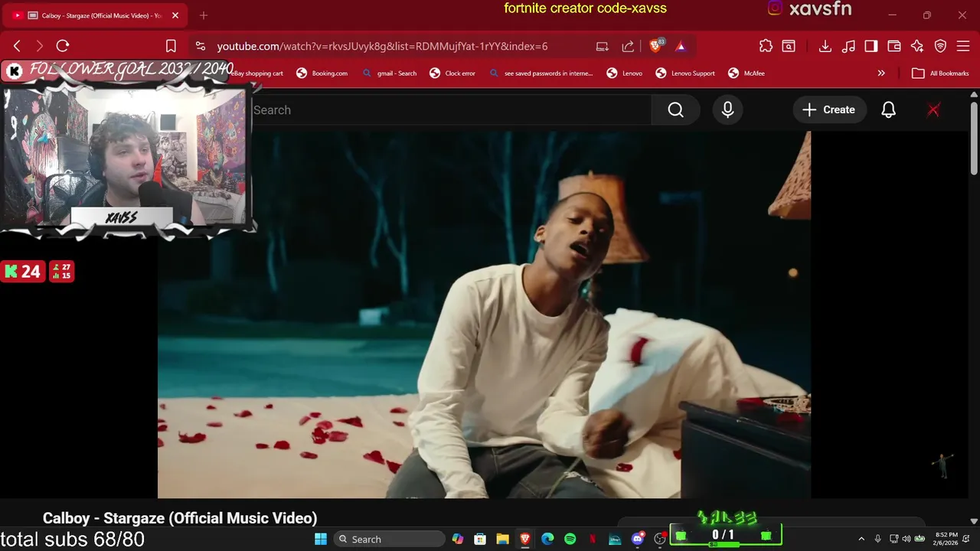Open the gmail - Search bookmark
The image size is (980, 551).
[389, 73]
